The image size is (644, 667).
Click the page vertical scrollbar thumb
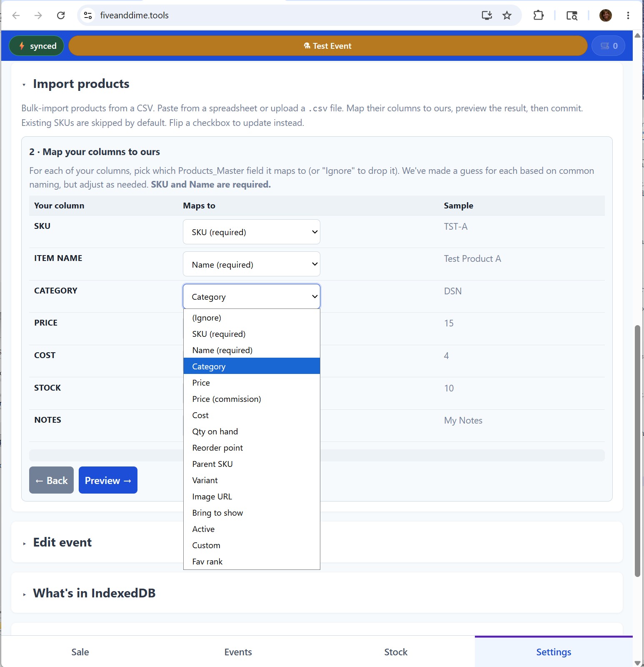637,451
